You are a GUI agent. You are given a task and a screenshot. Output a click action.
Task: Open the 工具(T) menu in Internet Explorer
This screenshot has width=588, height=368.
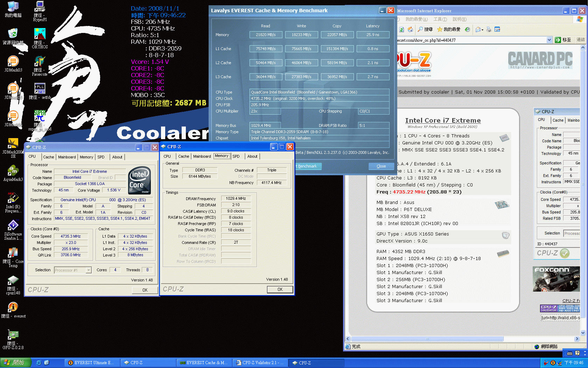[440, 19]
